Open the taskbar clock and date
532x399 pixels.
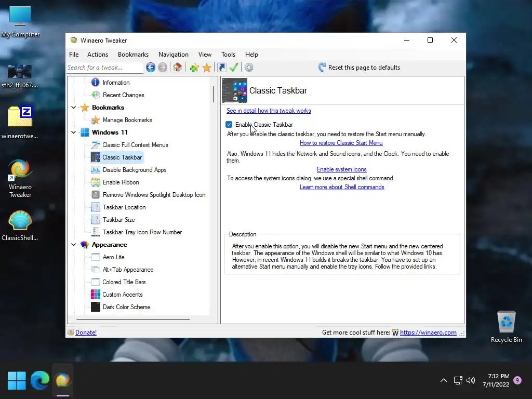[496, 380]
